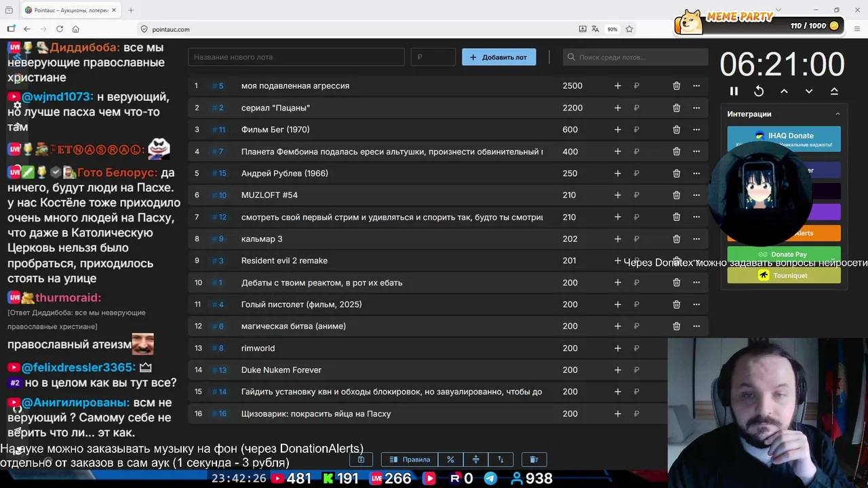Click the Поиск среди лотов search field
The height and width of the screenshot is (488, 868).
635,57
